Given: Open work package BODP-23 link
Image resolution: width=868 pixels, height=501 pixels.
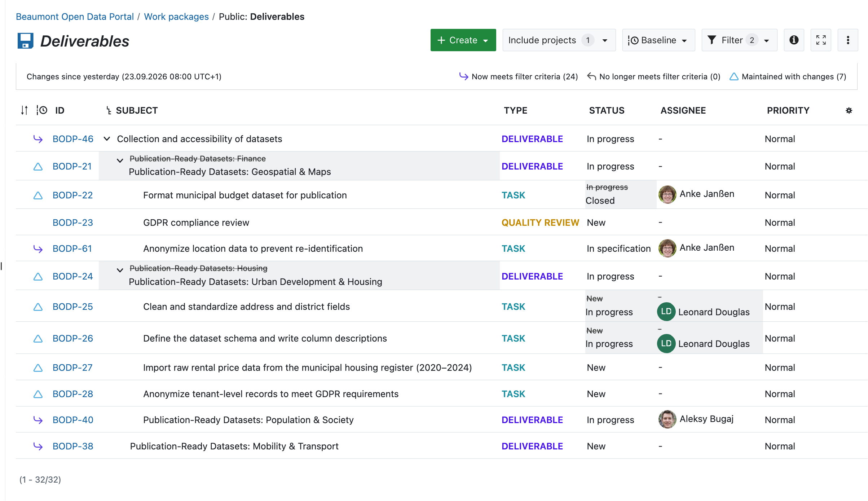Looking at the screenshot, I should pyautogui.click(x=73, y=223).
